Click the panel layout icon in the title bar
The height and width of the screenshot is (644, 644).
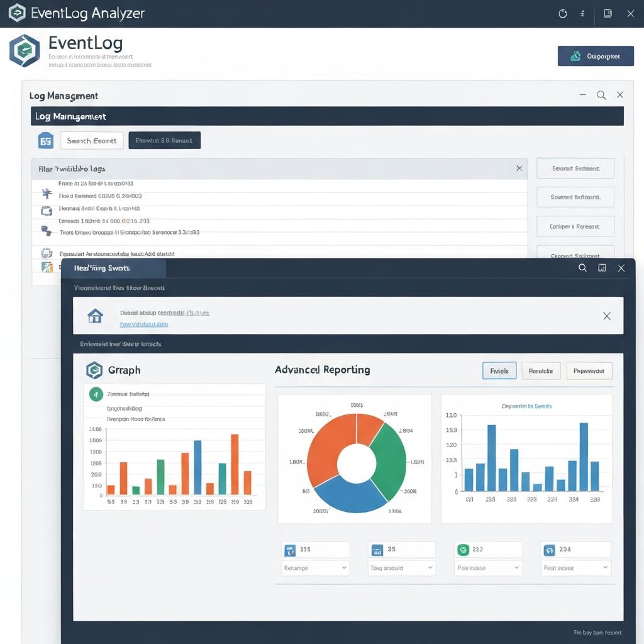[x=608, y=14]
